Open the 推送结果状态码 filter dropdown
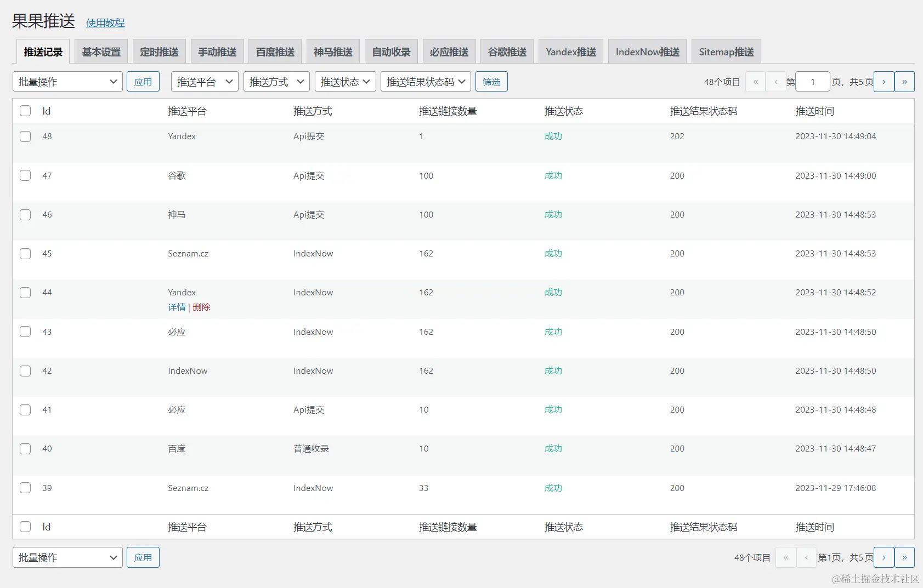Image resolution: width=923 pixels, height=588 pixels. tap(426, 82)
